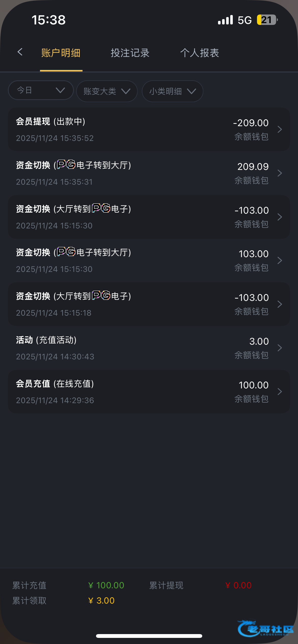Tap the 5G signal status indicator

[245, 20]
